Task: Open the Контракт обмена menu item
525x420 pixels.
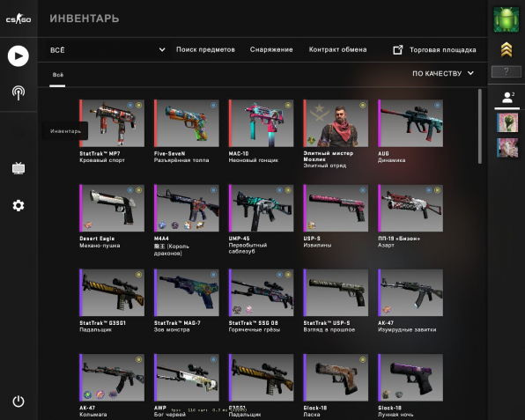Action: [337, 49]
